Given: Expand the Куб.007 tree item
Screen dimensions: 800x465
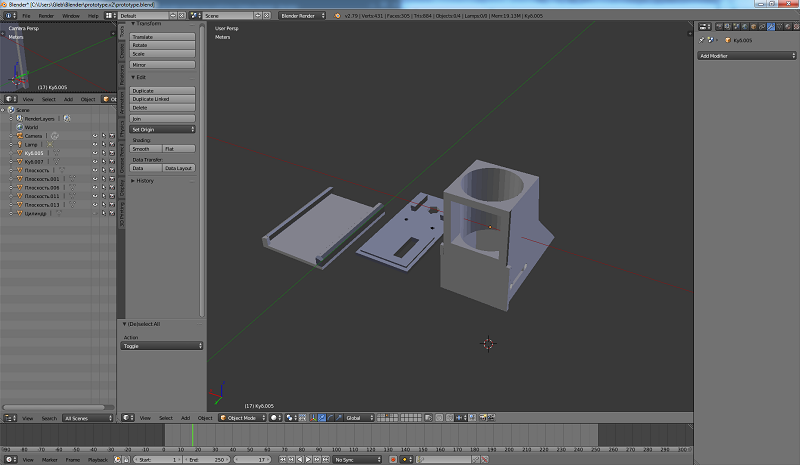Looking at the screenshot, I should [11, 162].
